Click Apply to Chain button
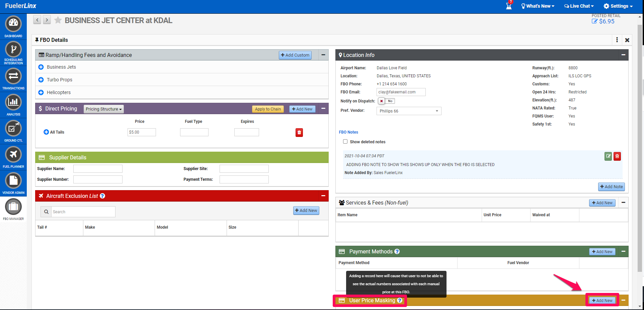 [268, 109]
